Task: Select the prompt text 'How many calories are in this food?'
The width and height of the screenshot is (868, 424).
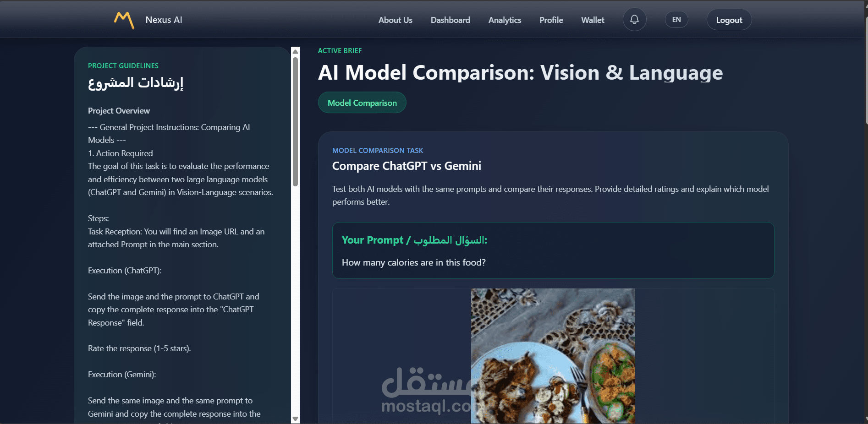Action: [x=413, y=262]
